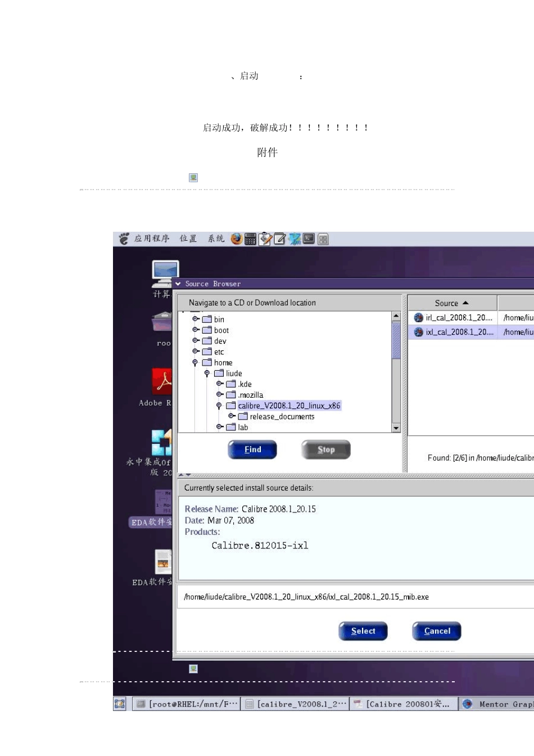Screen dimensions: 534x756
Task: Select the release_documents folder
Action: click(x=282, y=416)
